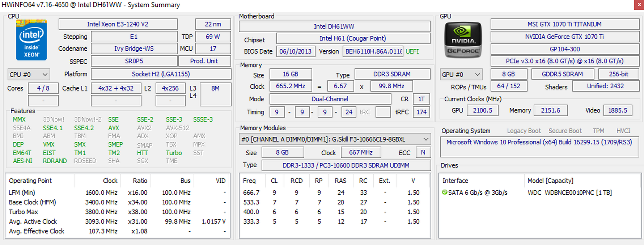Image resolution: width=644 pixels, height=245 pixels.
Task: Click the 06/10/2013 BIOS date field
Action: point(296,51)
